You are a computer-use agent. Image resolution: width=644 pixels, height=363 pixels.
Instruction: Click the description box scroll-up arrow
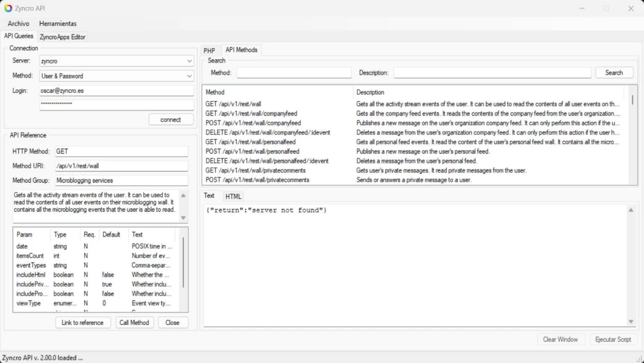pyautogui.click(x=184, y=196)
